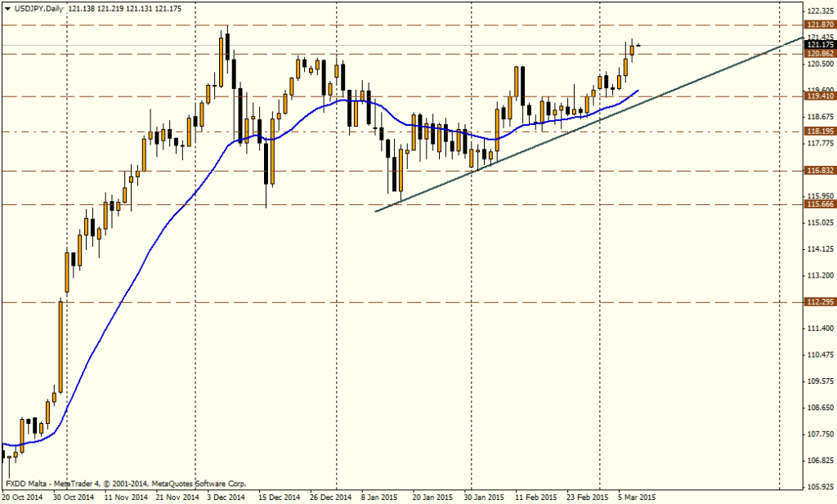Viewport: 837px width, 504px height.
Task: Click the 3 Dec 2014 date label
Action: pyautogui.click(x=224, y=496)
